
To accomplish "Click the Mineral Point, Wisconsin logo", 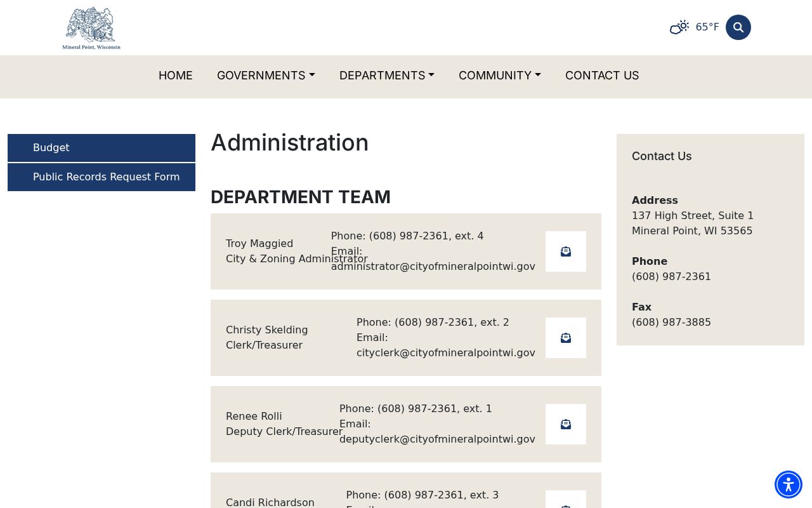I will click(x=91, y=28).
